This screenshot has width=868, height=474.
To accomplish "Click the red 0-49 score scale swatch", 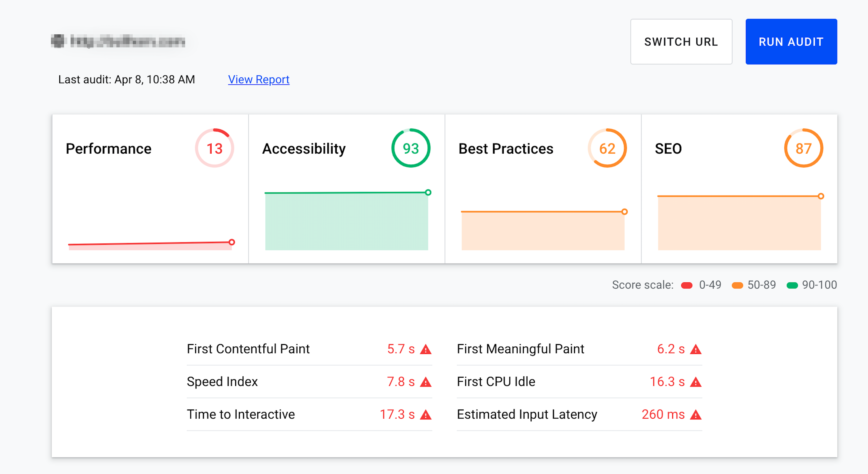I will pyautogui.click(x=686, y=285).
